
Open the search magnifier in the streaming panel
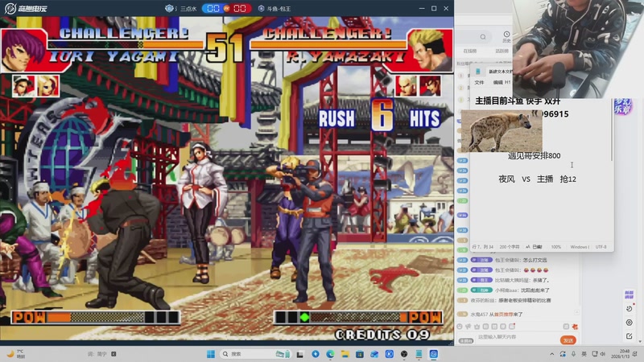pyautogui.click(x=483, y=37)
